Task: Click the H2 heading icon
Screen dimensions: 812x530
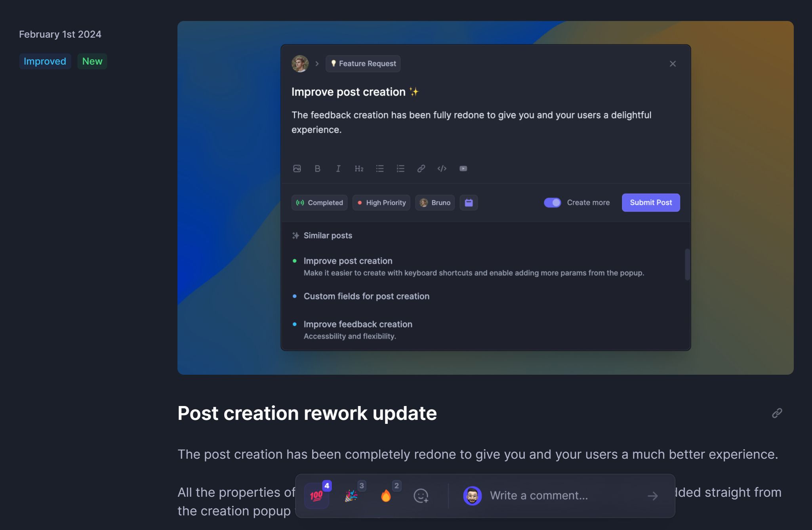Action: 359,168
